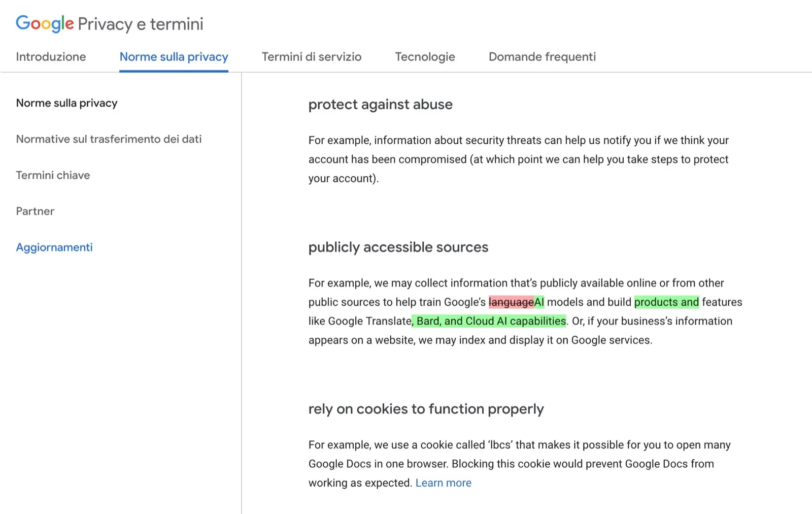Click the 'protect against abuse' heading
Viewport: 812px width, 514px height.
380,105
